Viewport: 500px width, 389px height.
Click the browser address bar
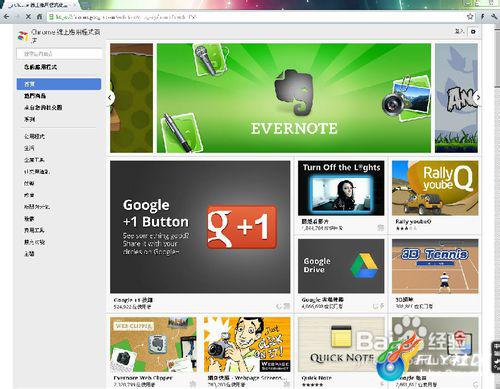click(x=257, y=16)
